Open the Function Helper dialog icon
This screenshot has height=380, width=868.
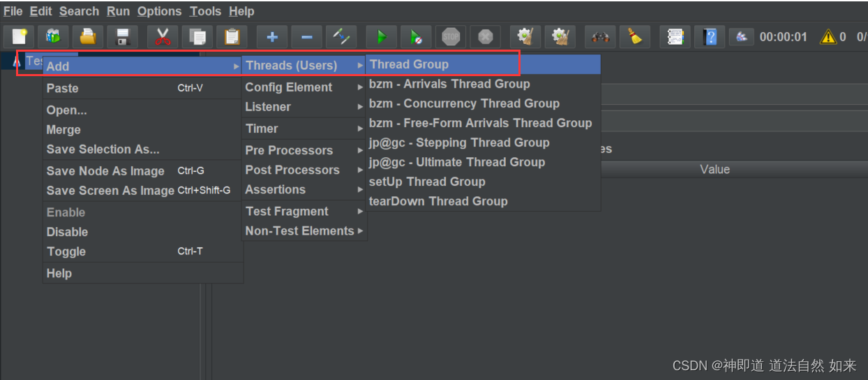675,37
